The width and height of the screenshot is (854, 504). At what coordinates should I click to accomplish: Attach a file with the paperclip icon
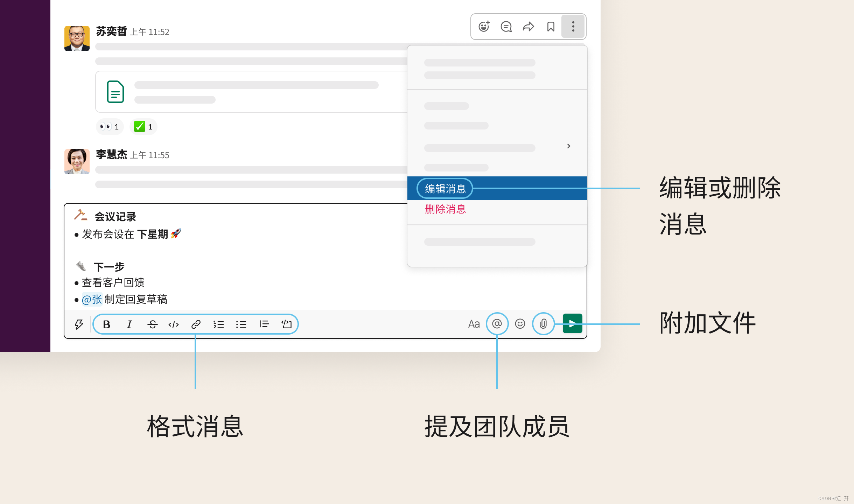pyautogui.click(x=543, y=324)
